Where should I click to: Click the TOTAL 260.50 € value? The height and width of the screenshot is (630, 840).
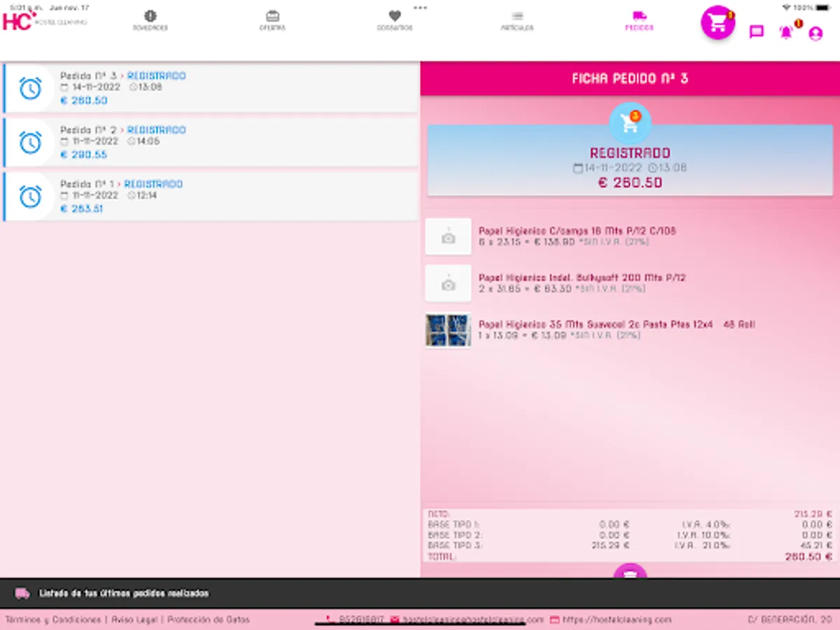pyautogui.click(x=808, y=557)
